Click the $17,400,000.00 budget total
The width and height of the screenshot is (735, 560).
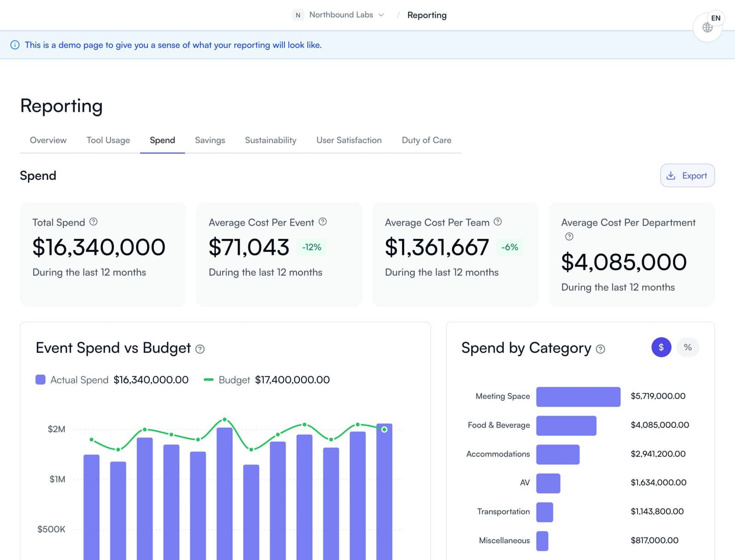tap(292, 380)
